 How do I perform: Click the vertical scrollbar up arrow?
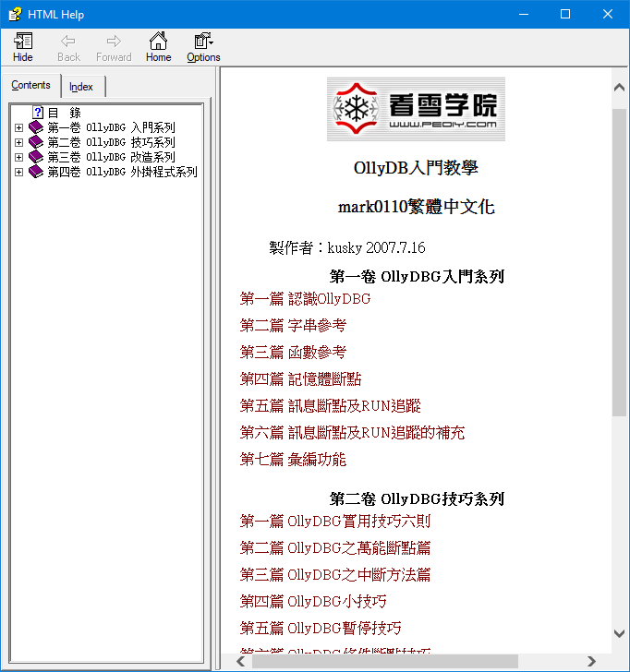click(619, 88)
